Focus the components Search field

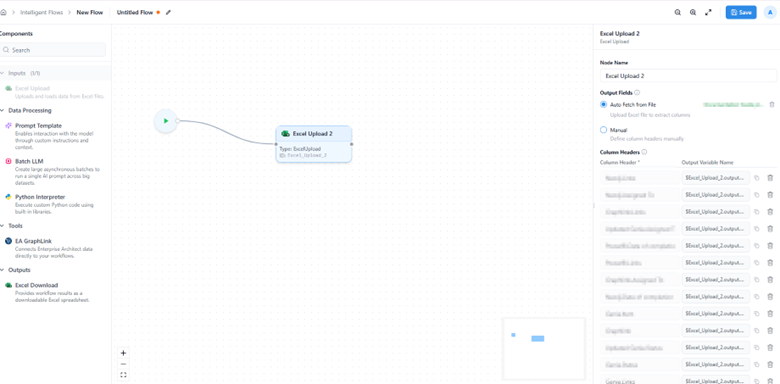pyautogui.click(x=52, y=50)
